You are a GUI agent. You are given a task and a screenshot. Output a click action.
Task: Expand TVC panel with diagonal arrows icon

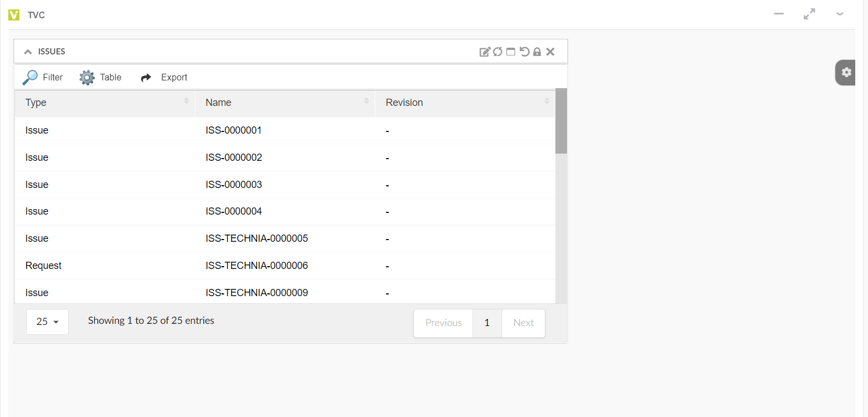tap(809, 14)
